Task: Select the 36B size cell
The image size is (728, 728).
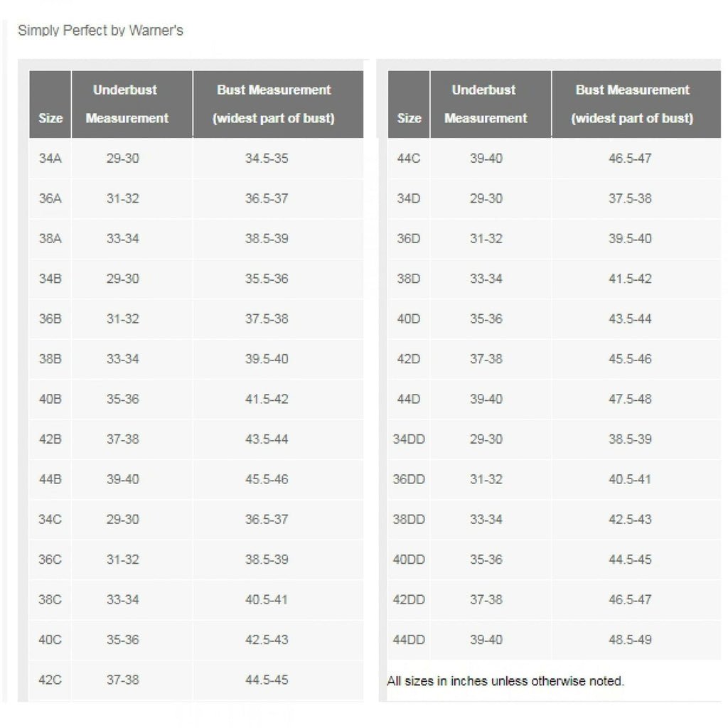Action: point(50,318)
